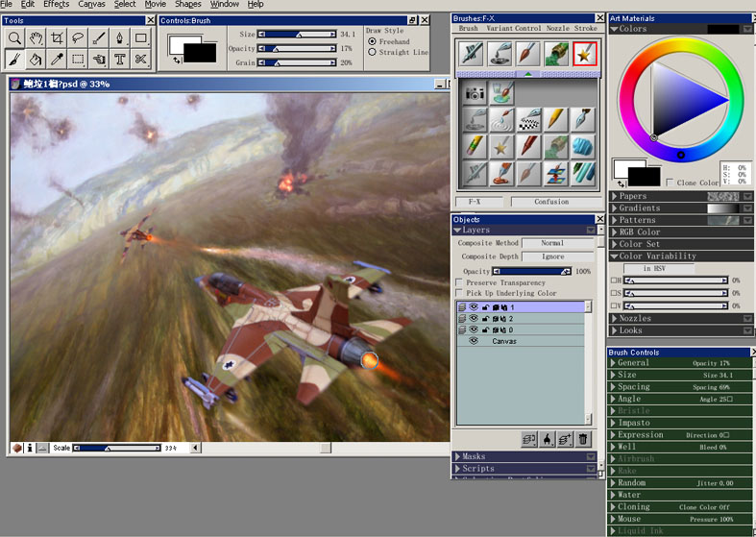
Task: Click the F-X brush category button
Action: coord(478,202)
